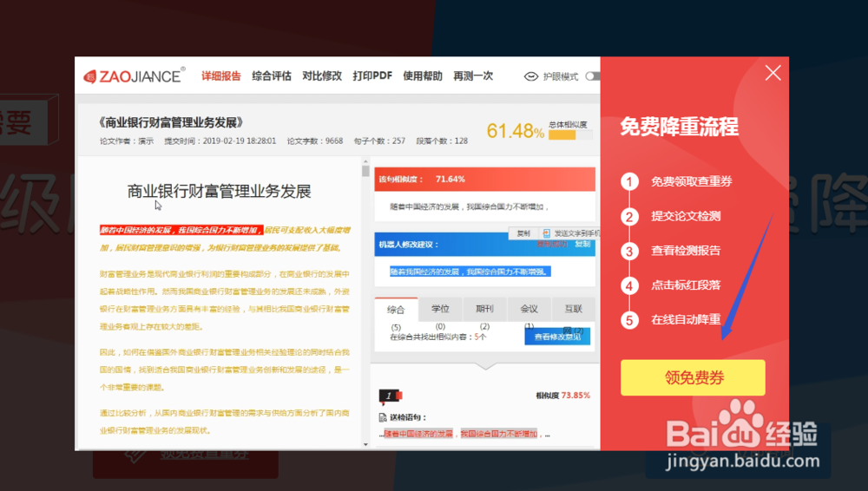Viewport: 868px width, 491px height.
Task: Select 对比修改 in top navigation
Action: (322, 75)
